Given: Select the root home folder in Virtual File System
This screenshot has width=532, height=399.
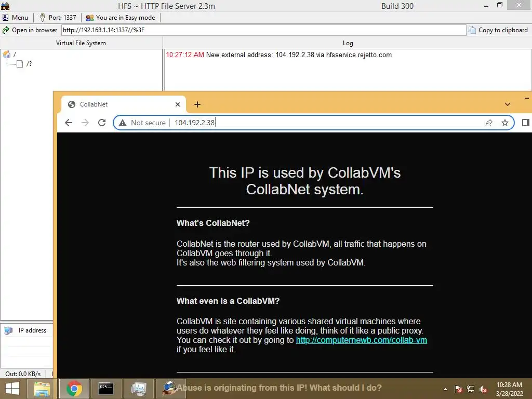Looking at the screenshot, I should click(x=9, y=54).
